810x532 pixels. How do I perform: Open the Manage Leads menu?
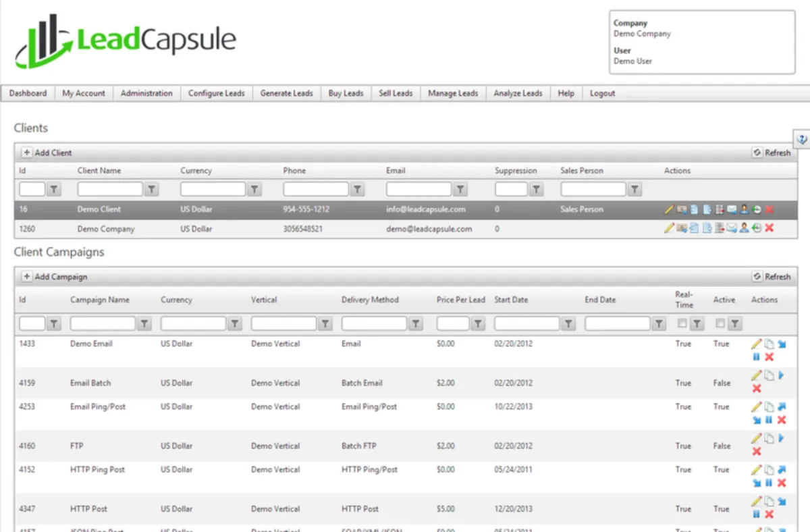click(453, 93)
